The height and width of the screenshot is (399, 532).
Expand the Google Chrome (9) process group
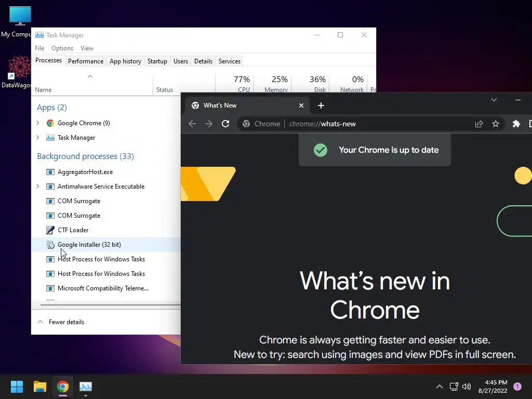pos(37,123)
